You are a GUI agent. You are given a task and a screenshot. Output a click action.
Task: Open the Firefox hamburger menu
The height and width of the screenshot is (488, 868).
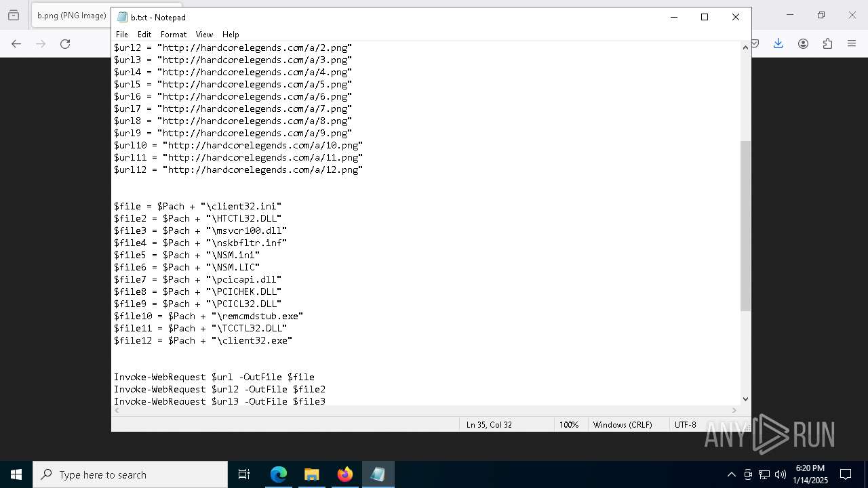[x=852, y=43]
